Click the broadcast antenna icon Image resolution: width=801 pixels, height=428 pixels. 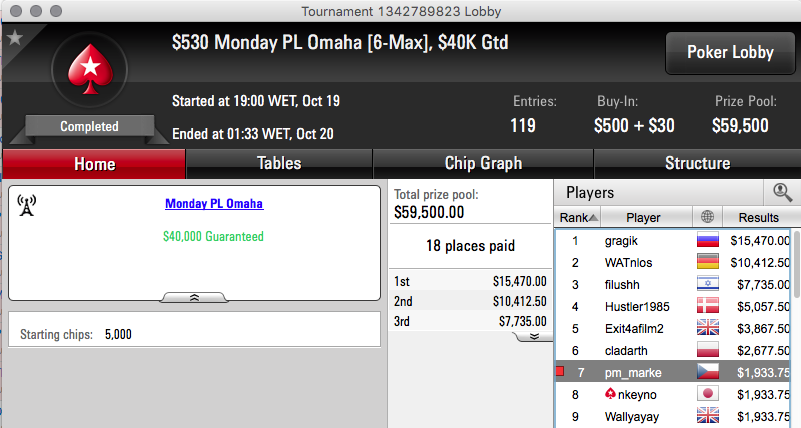27,205
